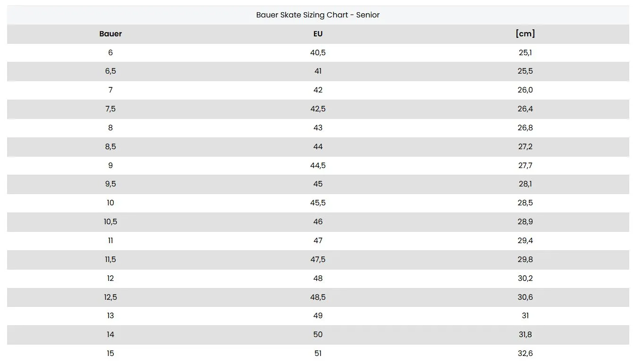Click the Bauer size 12,5 cell
Screen dimensions: 634x364
[110, 297]
